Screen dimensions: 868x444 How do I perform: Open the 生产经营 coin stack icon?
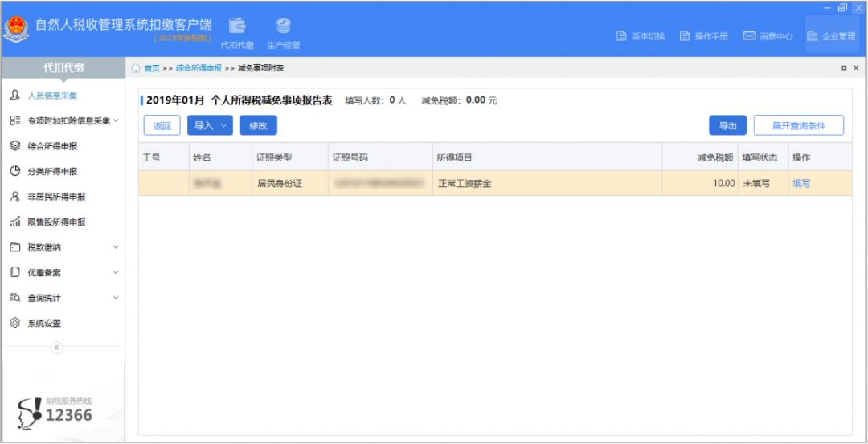(284, 26)
